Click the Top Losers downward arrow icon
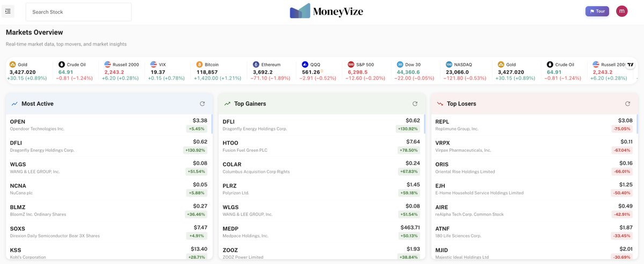Image resolution: width=644 pixels, height=264 pixels. click(440, 104)
